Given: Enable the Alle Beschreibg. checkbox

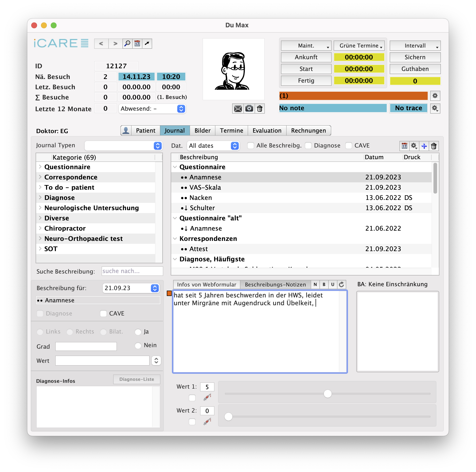Looking at the screenshot, I should pyautogui.click(x=251, y=146).
